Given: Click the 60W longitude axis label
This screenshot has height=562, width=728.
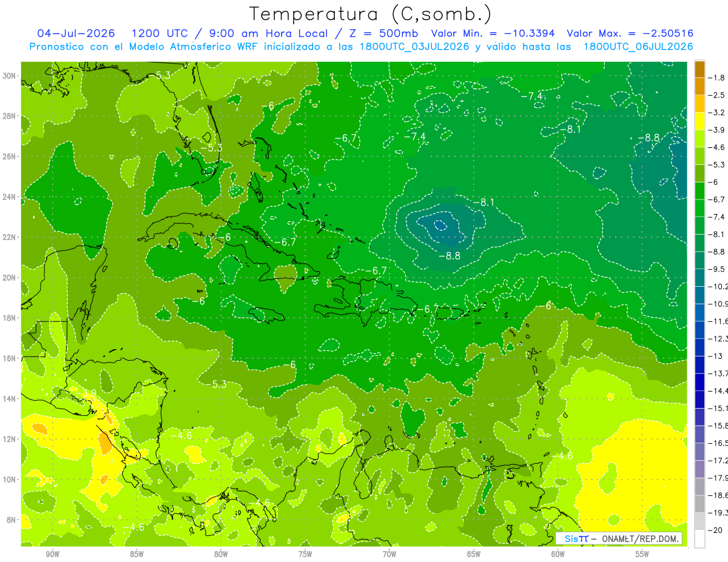Looking at the screenshot, I should click(x=558, y=554).
